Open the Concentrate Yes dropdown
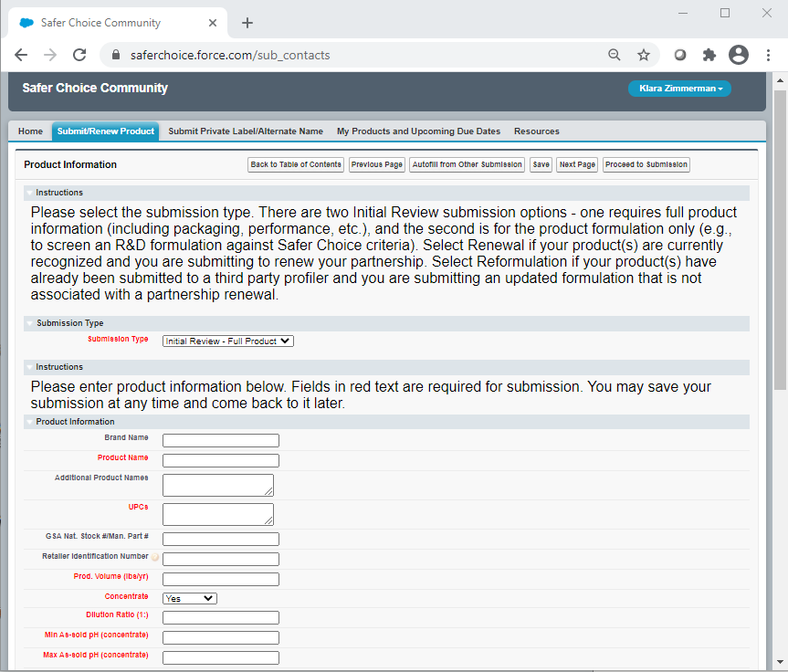The image size is (788, 672). [189, 599]
